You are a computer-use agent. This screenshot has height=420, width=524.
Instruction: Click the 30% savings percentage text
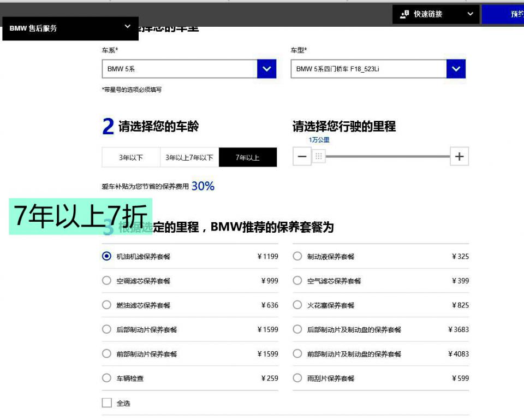(x=203, y=186)
